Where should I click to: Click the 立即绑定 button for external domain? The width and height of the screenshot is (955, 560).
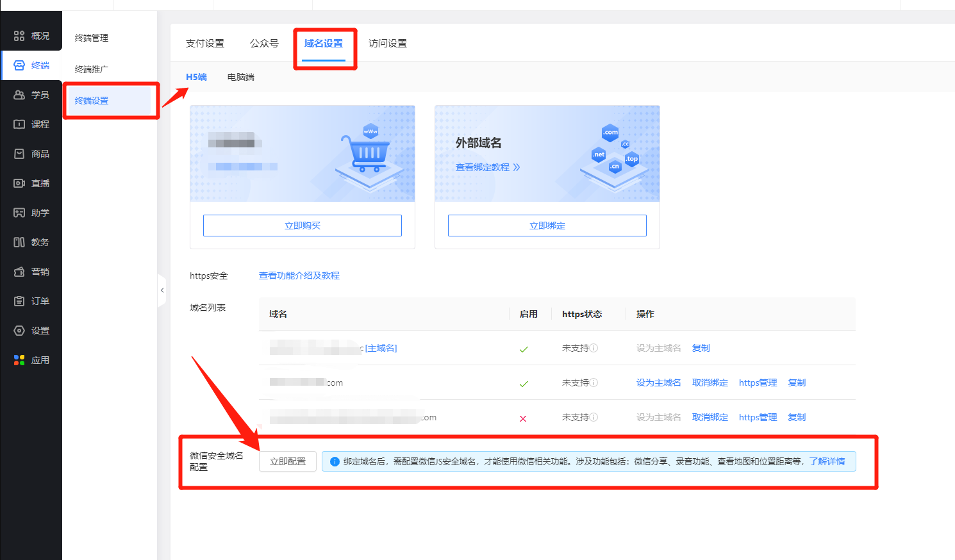547,226
